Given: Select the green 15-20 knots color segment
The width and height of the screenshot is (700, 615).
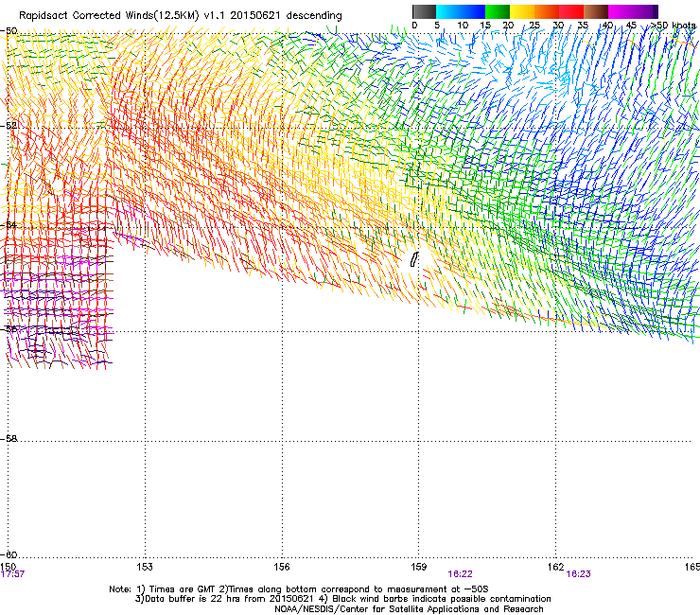Looking at the screenshot, I should pos(498,11).
